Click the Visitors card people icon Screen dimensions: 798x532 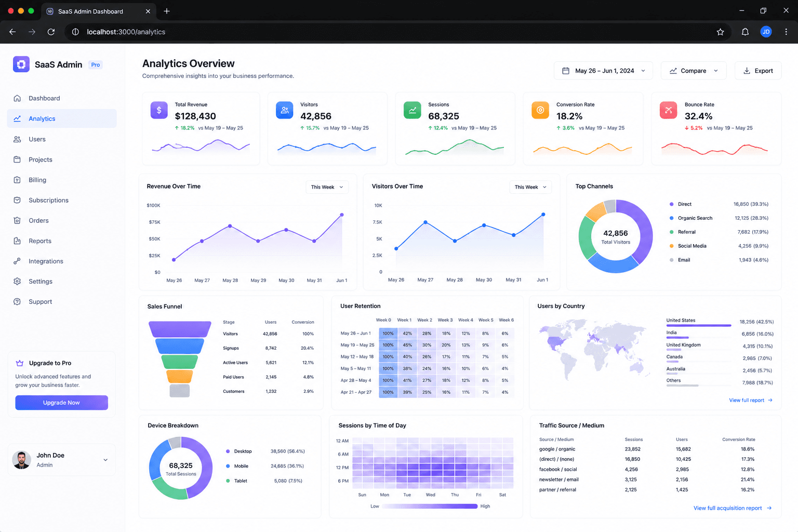click(x=285, y=110)
